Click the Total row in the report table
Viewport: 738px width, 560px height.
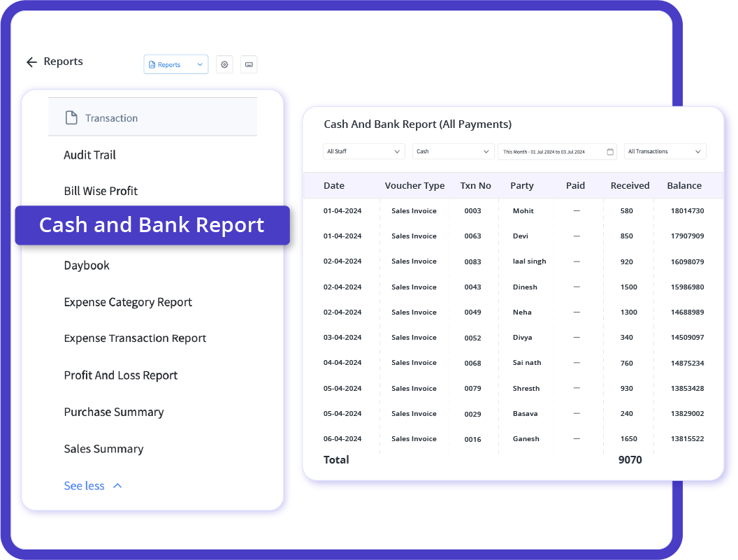click(x=336, y=460)
